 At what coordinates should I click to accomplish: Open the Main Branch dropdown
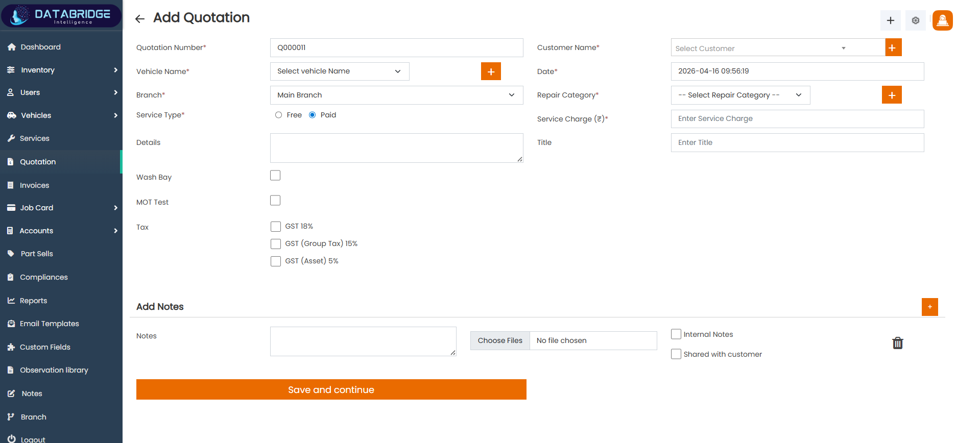click(x=396, y=95)
